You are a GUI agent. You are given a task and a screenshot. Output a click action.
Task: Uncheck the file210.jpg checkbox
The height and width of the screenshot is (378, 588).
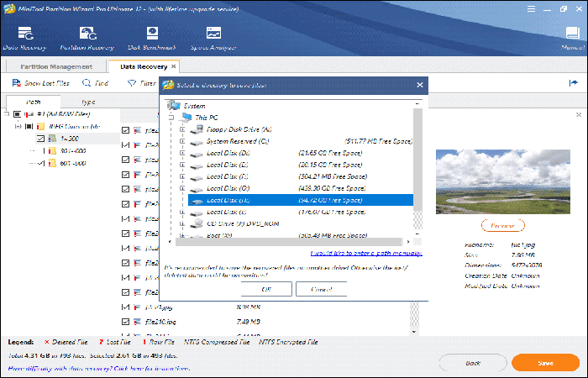[126, 322]
